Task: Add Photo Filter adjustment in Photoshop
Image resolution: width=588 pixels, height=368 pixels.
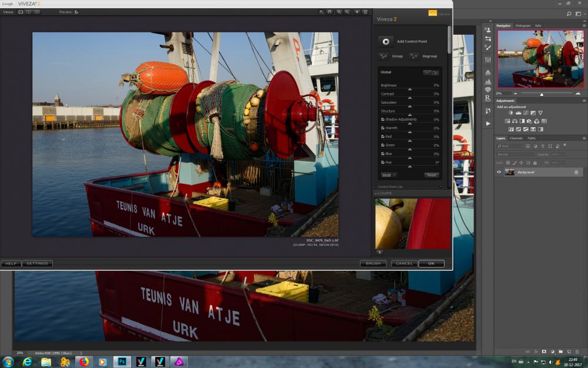Action: click(529, 121)
